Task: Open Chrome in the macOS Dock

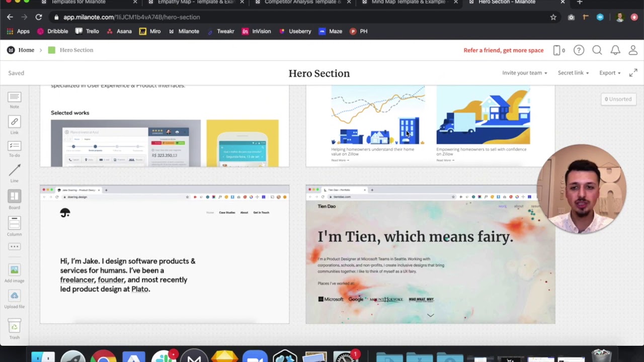Action: [x=103, y=356]
